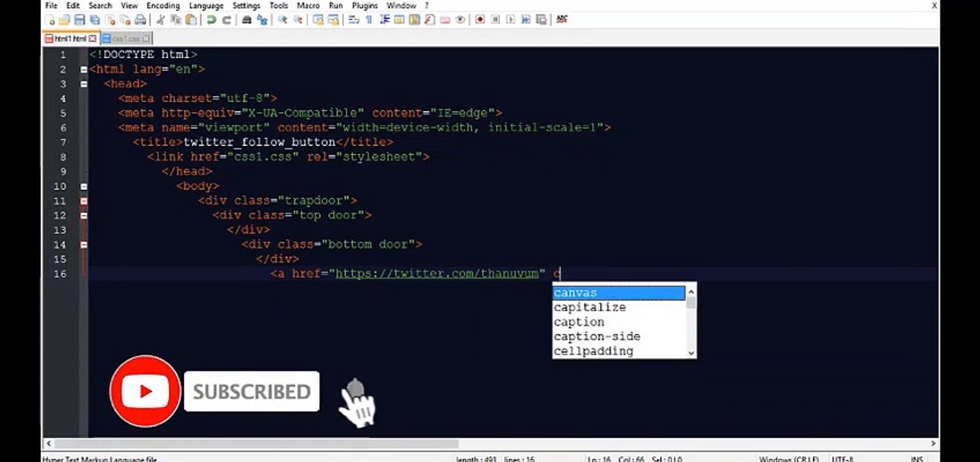980x462 pixels.
Task: Click the Copy toolbar icon
Action: pos(176,20)
